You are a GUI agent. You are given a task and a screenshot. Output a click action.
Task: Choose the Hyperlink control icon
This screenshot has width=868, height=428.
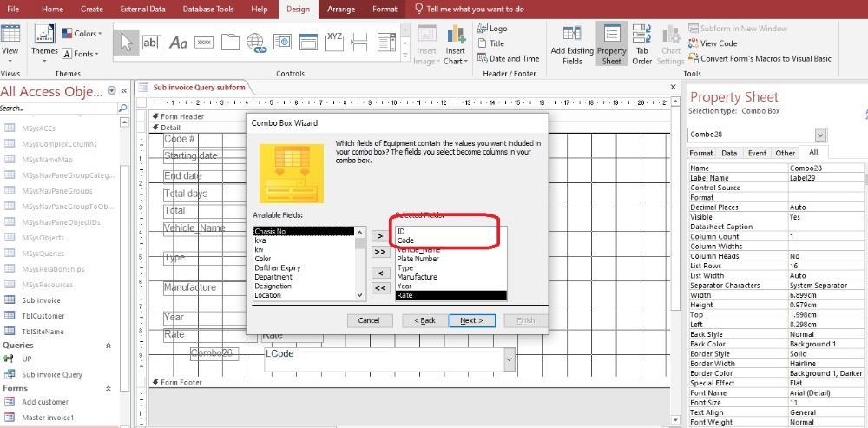point(256,42)
